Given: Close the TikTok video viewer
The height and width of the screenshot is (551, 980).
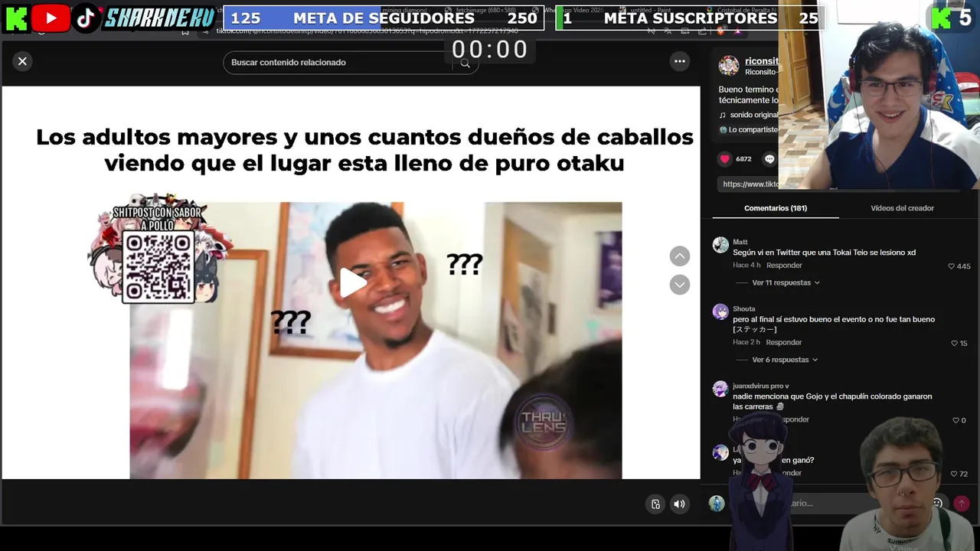Looking at the screenshot, I should [x=22, y=61].
